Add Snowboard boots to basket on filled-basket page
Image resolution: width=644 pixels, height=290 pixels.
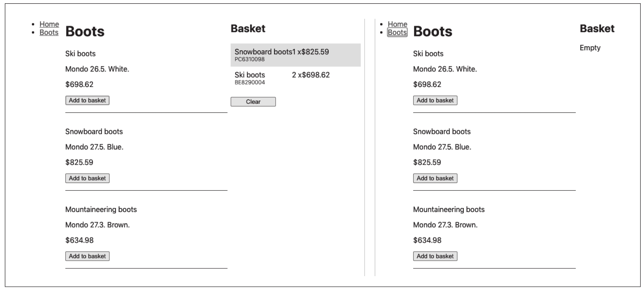tap(87, 178)
